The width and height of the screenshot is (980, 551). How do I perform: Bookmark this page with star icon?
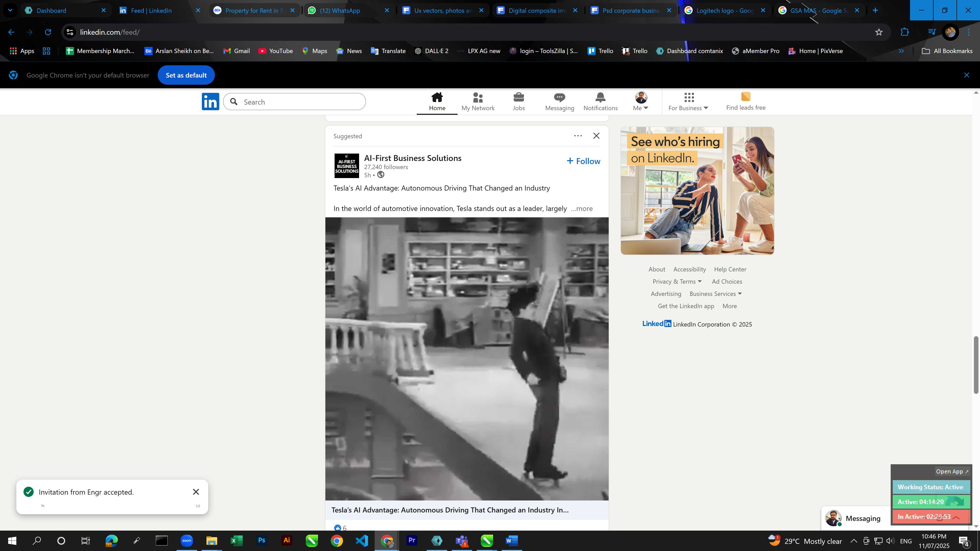pyautogui.click(x=878, y=32)
